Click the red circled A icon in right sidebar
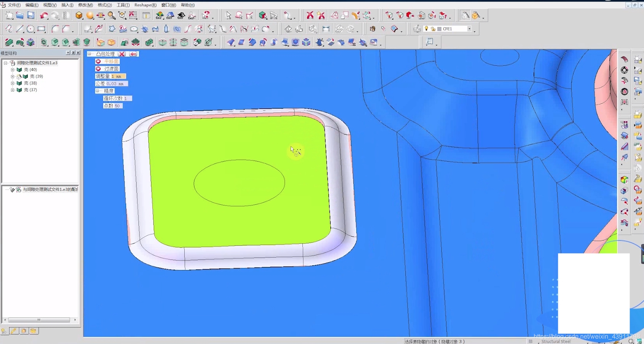 point(624,92)
